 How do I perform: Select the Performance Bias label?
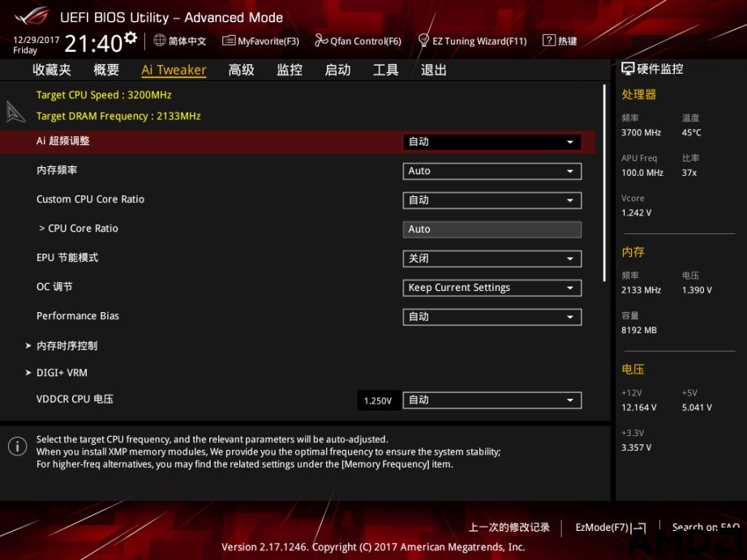coord(78,316)
